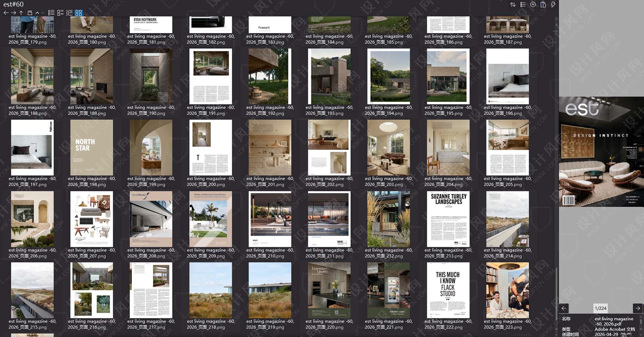Screen dimensions: 644x337
Task: Navigate forward with the toolbar forward arrow
Action: [14, 13]
